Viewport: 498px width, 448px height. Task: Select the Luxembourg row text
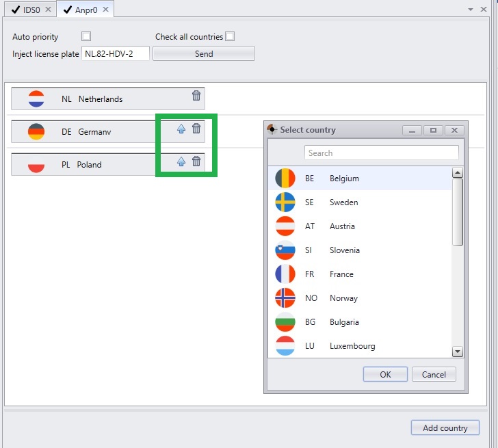coord(352,346)
